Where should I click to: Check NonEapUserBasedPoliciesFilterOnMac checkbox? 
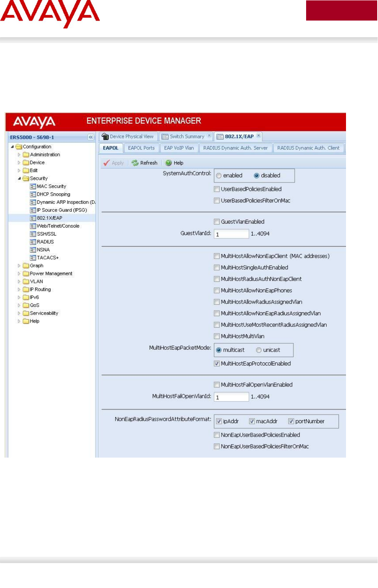(217, 447)
